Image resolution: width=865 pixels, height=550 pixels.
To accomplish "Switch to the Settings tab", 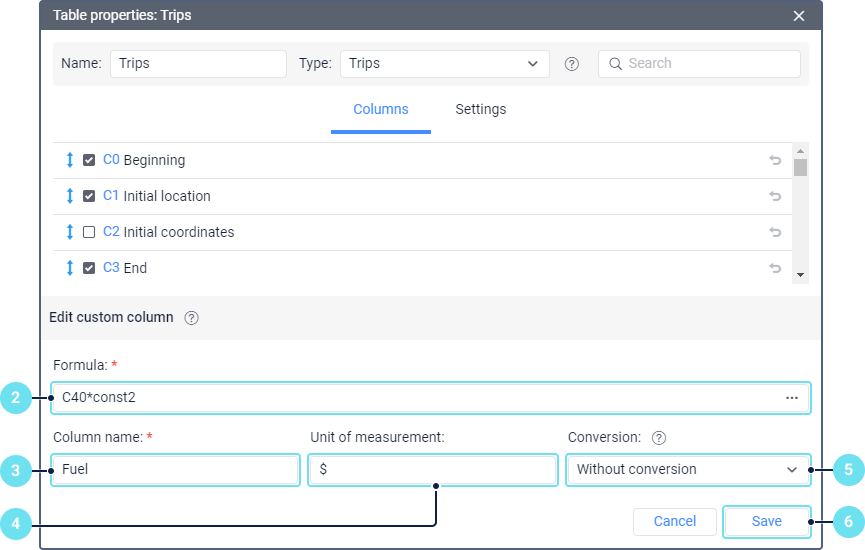I will pyautogui.click(x=480, y=110).
